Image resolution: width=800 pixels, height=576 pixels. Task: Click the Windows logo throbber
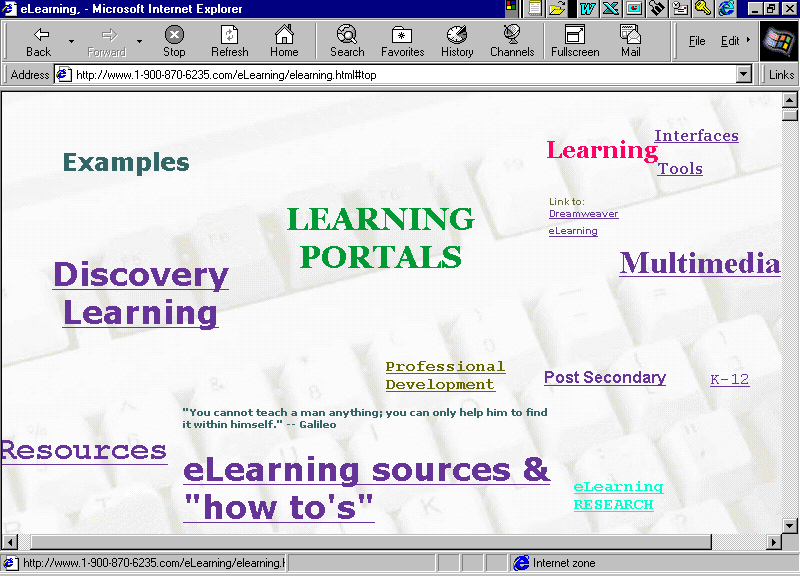[x=779, y=41]
